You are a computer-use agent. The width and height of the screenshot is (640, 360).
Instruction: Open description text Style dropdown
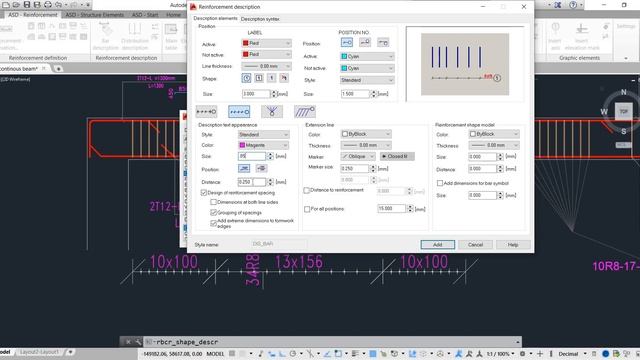[264, 134]
